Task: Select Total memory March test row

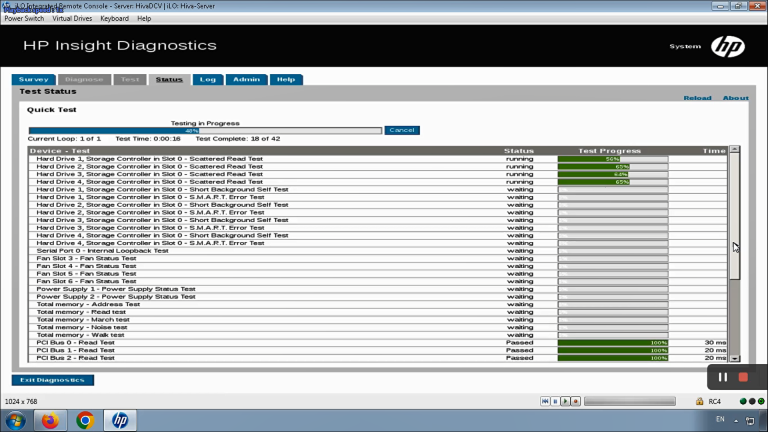Action: pos(378,320)
